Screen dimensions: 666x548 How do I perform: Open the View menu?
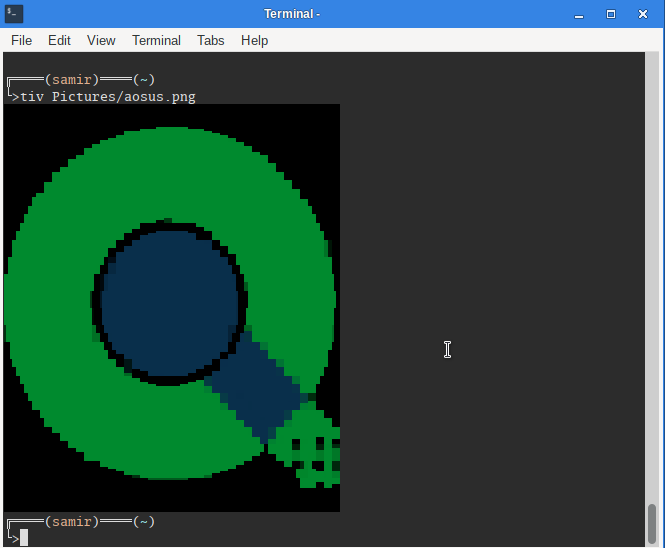101,40
